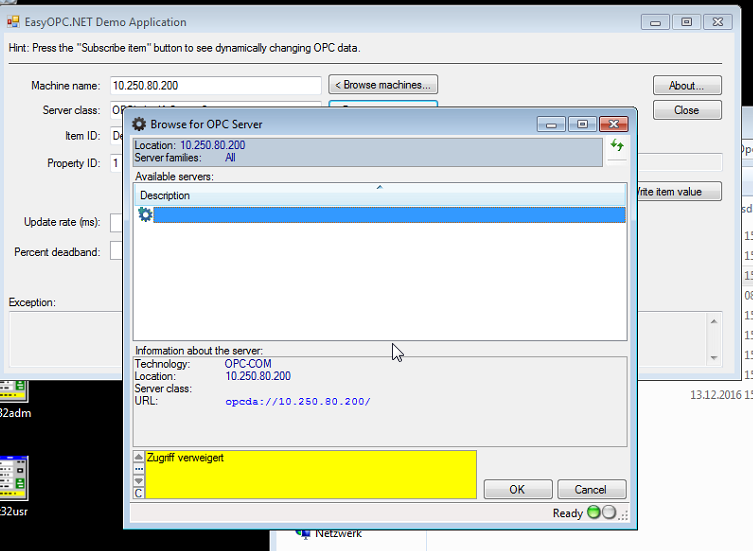Click the dialog resize grip corner
Image resolution: width=753 pixels, height=551 pixels.
pyautogui.click(x=623, y=515)
